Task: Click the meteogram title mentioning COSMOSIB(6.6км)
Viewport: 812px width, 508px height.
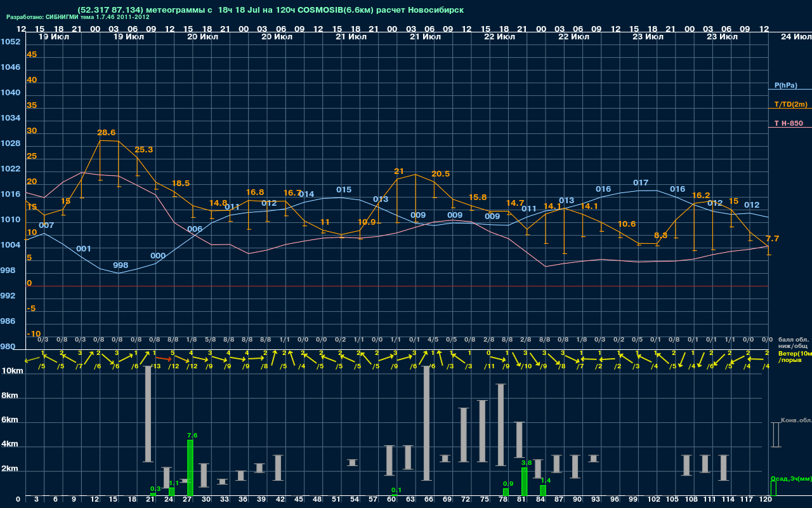Action: tap(270, 10)
